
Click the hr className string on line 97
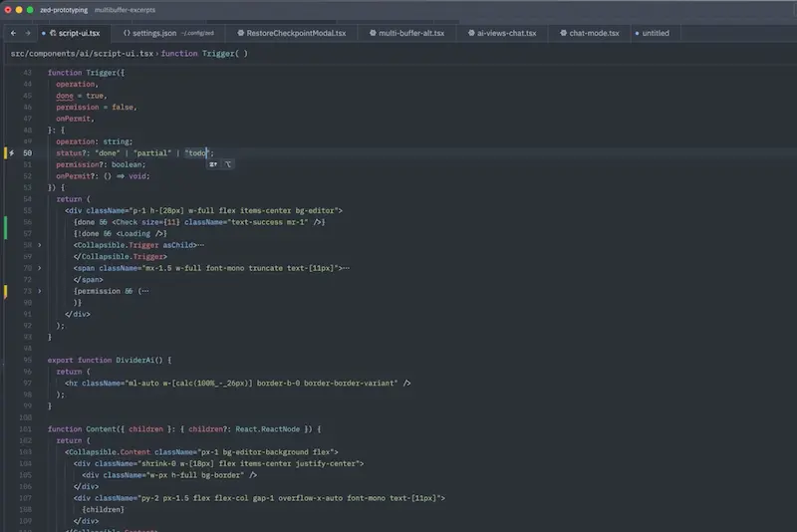[x=261, y=384]
